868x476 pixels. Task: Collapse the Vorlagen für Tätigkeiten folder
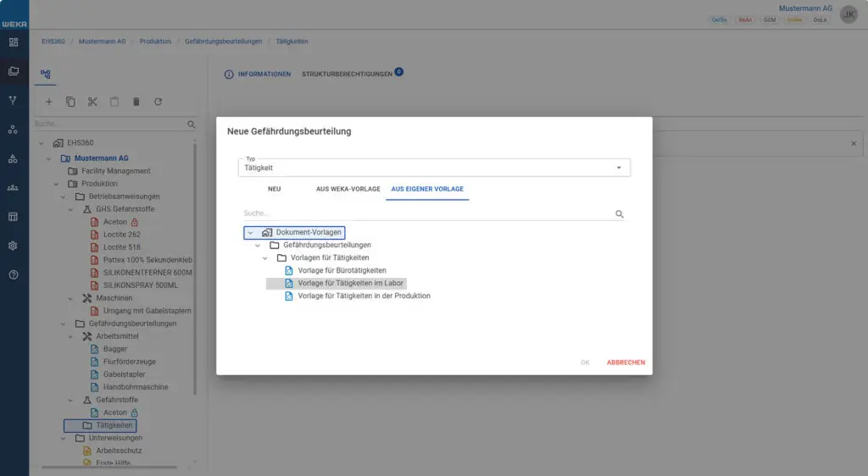[x=264, y=257]
